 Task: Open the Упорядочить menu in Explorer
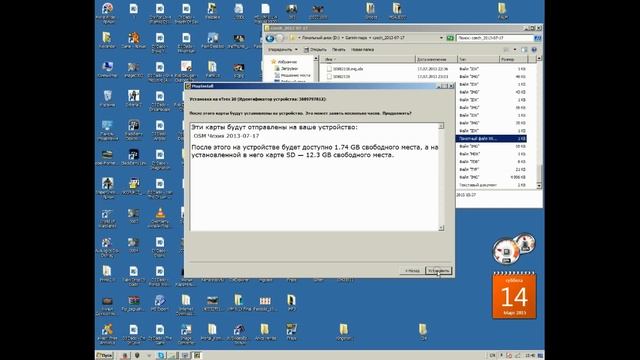pyautogui.click(x=282, y=49)
